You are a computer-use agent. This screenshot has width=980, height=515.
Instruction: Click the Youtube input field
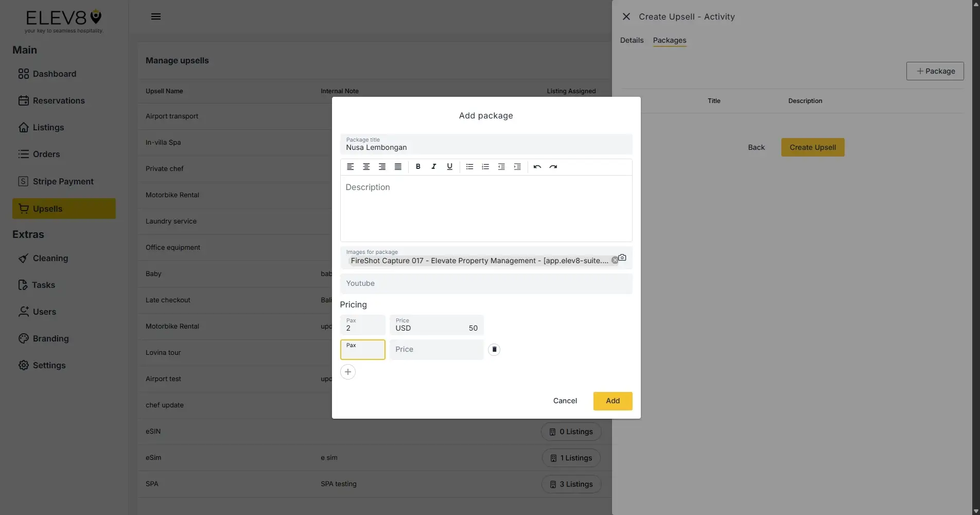[485, 283]
